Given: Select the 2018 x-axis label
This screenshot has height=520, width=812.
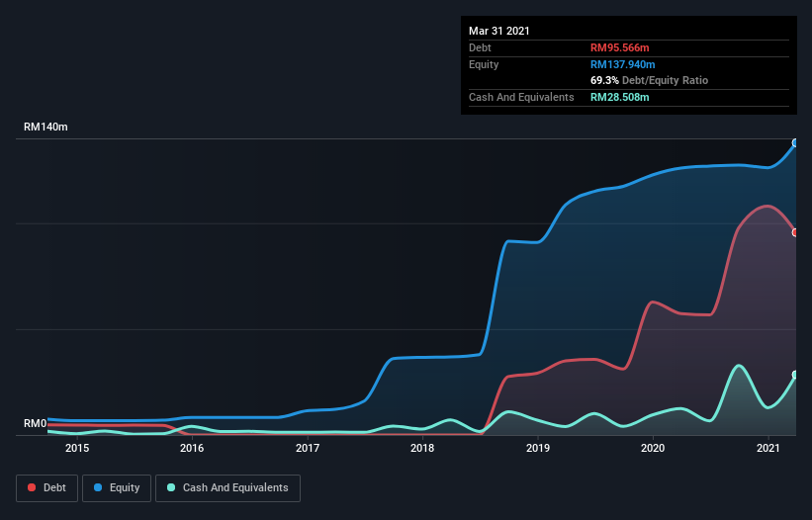Looking at the screenshot, I should [x=422, y=448].
